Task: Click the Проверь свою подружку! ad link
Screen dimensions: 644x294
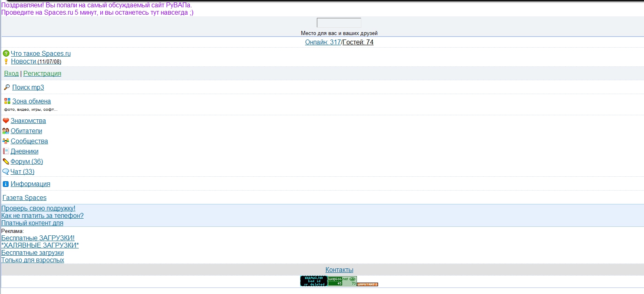Action: pyautogui.click(x=38, y=208)
